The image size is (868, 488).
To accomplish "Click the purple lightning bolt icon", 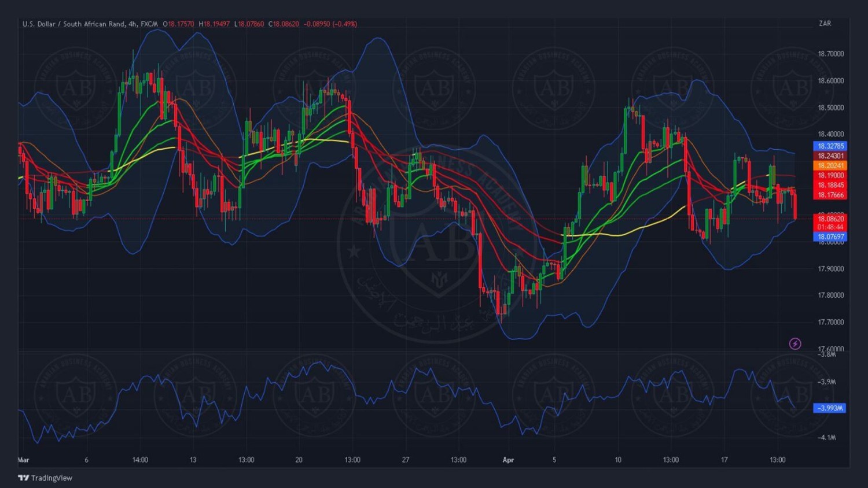I will 795,343.
